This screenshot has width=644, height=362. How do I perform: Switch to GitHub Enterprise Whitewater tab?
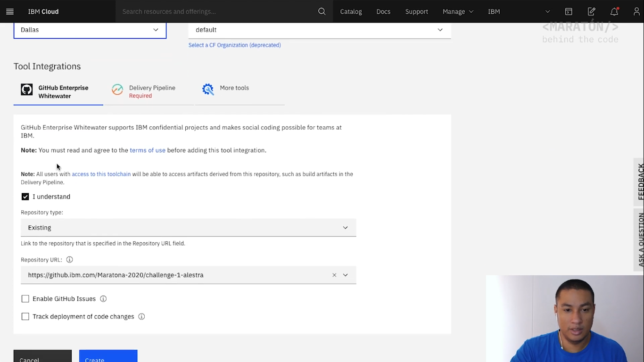[x=58, y=92]
